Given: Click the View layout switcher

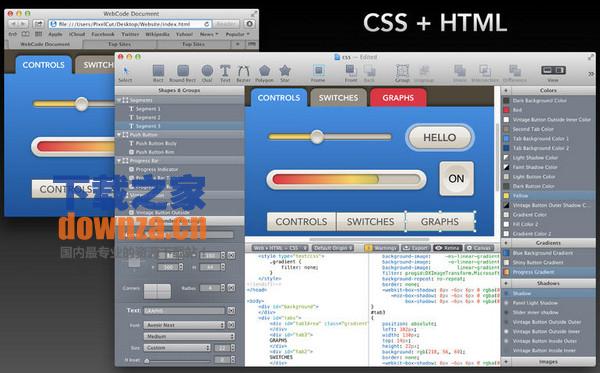Looking at the screenshot, I should 553,70.
